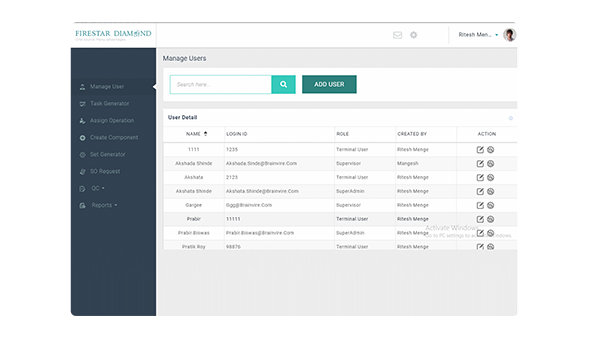Viewport: 590px width, 360px height.
Task: Click the SO Request sidebar icon
Action: (82, 172)
